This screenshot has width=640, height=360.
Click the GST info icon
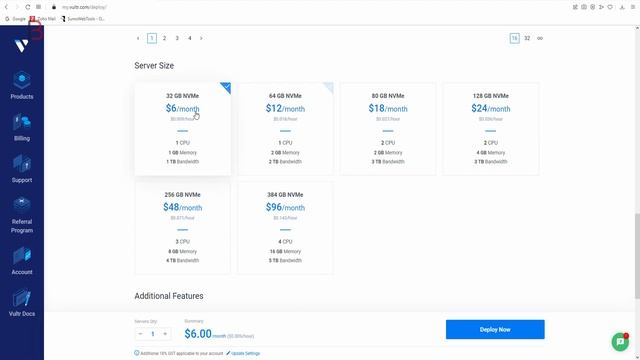pyautogui.click(x=137, y=353)
